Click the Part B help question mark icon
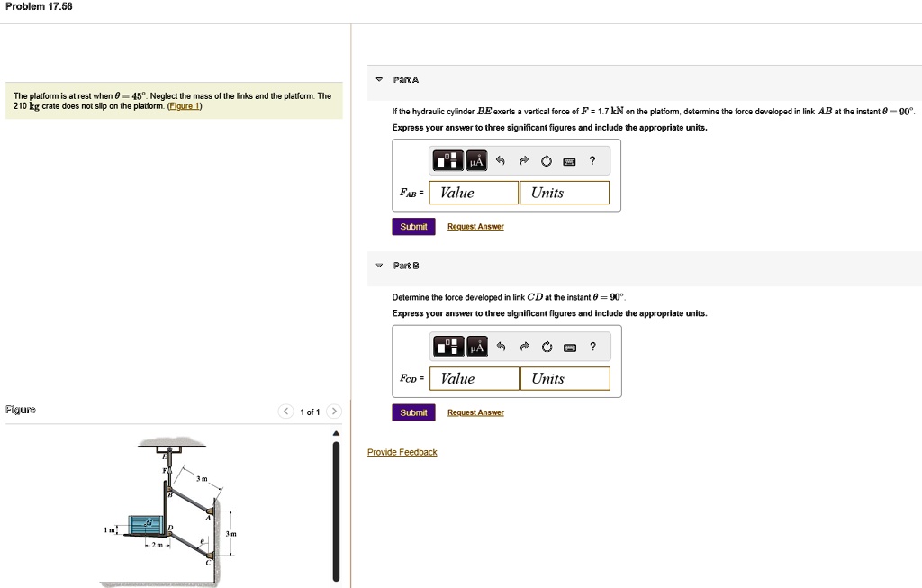This screenshot has height=588, width=922. coord(592,347)
